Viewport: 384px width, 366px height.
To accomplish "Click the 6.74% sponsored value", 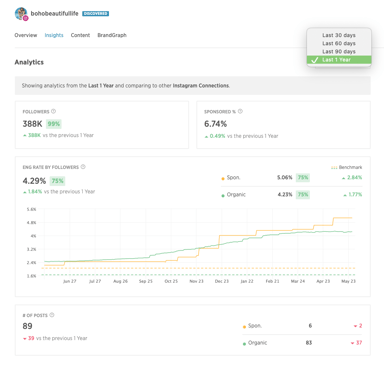I will 215,124.
